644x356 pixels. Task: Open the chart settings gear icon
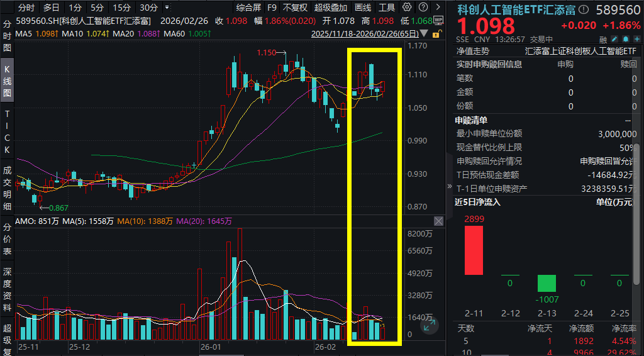407,8
